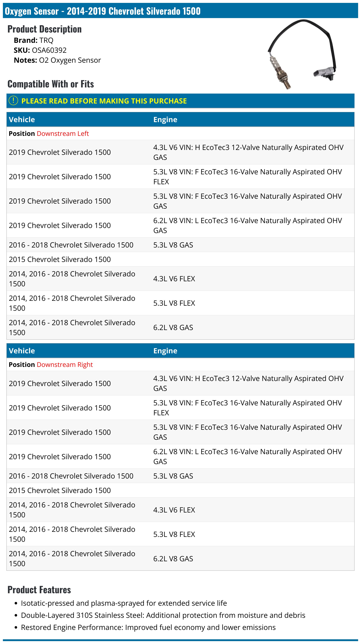Select the Downstream Left 4.3L V6 VIN: H row
Viewport: 361px width, 644px height.
[x=180, y=152]
